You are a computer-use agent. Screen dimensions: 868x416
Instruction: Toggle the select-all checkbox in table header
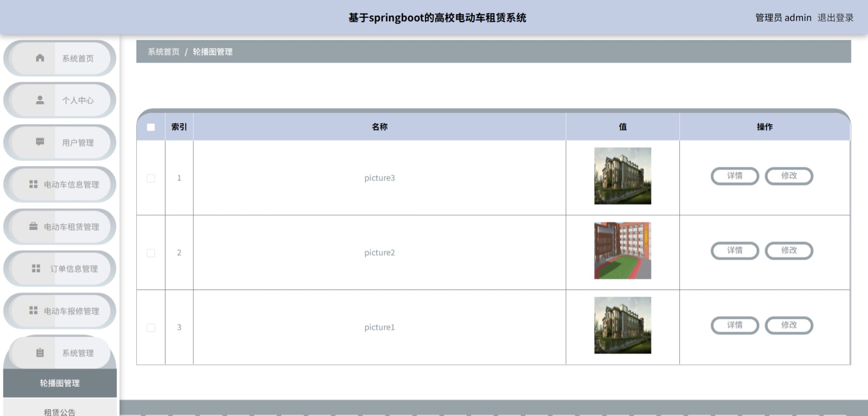pos(151,127)
